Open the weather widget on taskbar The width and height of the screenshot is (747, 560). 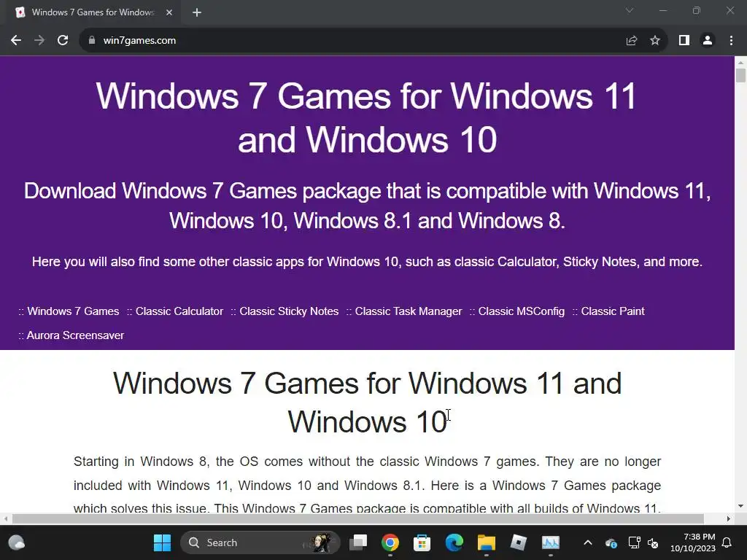[x=16, y=542]
